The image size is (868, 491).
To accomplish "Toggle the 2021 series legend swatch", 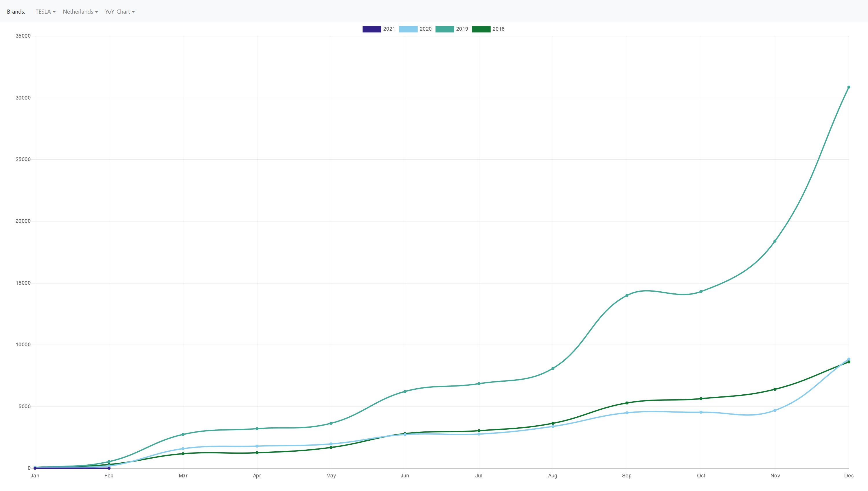I will pos(372,29).
